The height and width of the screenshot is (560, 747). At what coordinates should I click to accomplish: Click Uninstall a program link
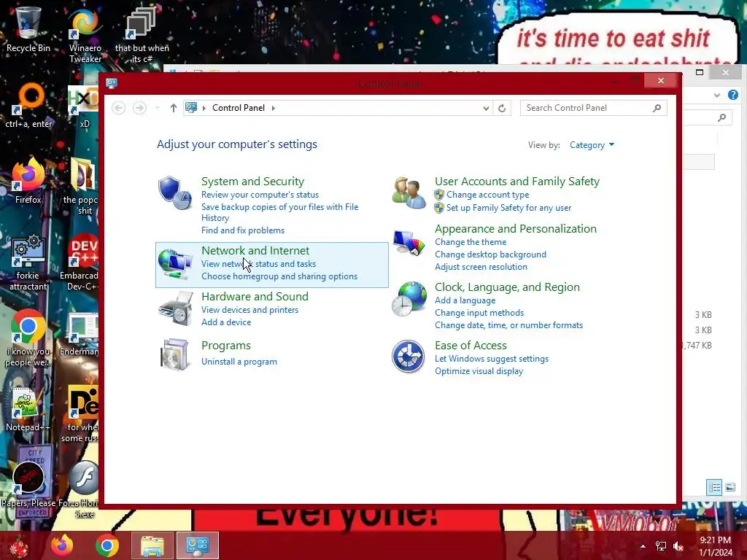239,362
